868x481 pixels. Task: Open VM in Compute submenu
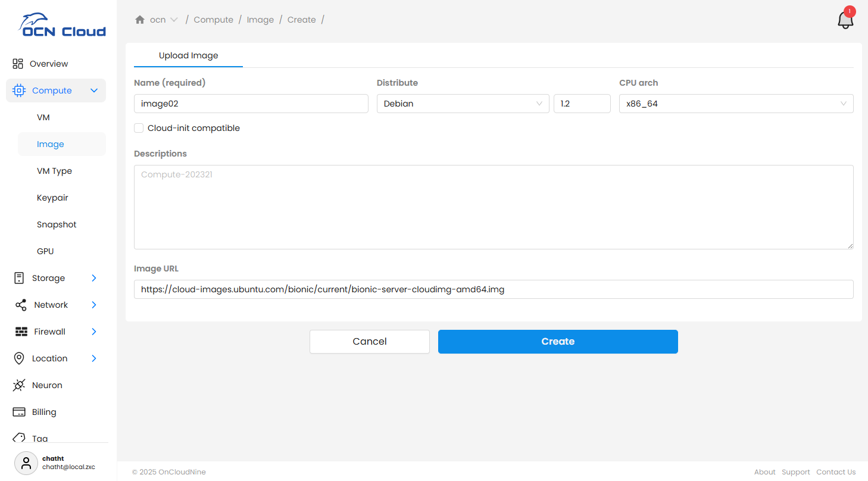click(x=43, y=117)
